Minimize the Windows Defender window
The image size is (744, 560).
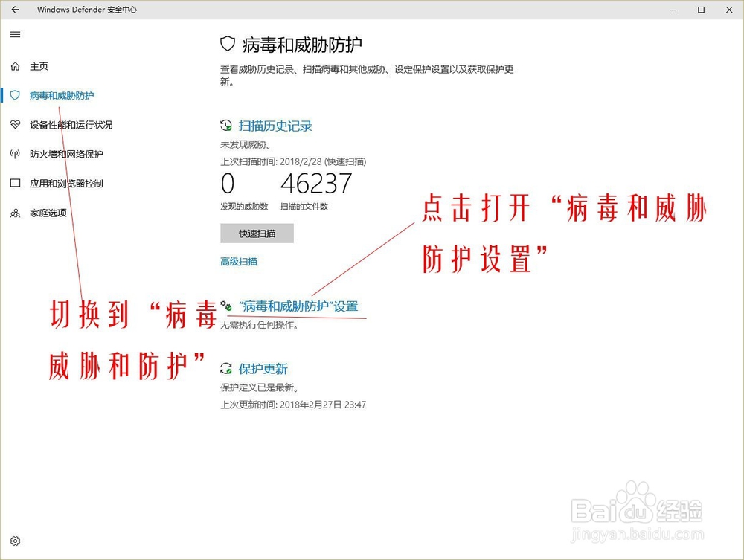[673, 10]
